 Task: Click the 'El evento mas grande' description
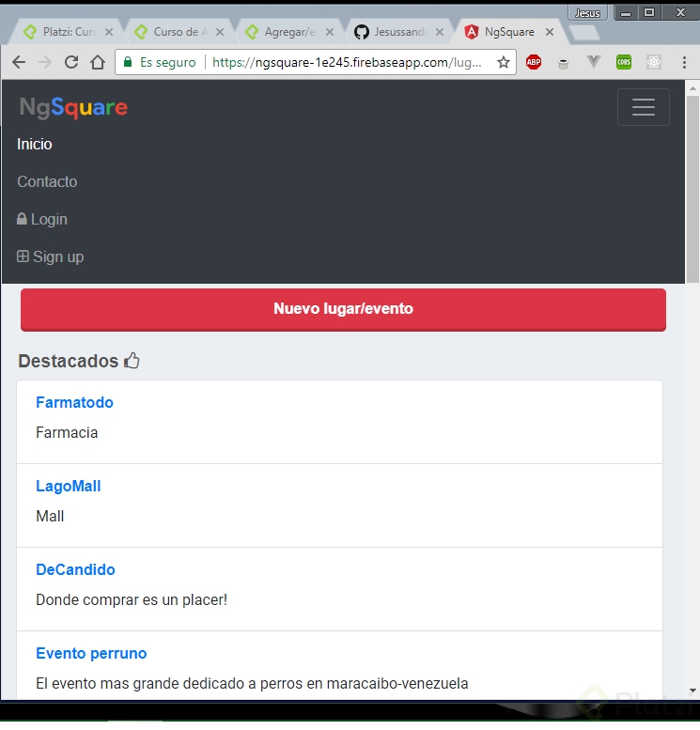click(x=252, y=683)
